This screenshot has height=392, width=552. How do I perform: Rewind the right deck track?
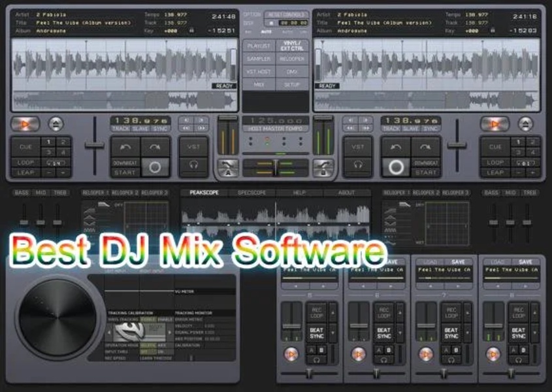[350, 128]
